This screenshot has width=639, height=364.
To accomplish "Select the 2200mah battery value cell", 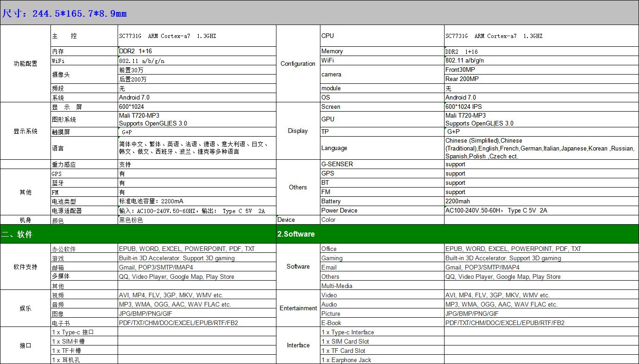I will pos(541,201).
